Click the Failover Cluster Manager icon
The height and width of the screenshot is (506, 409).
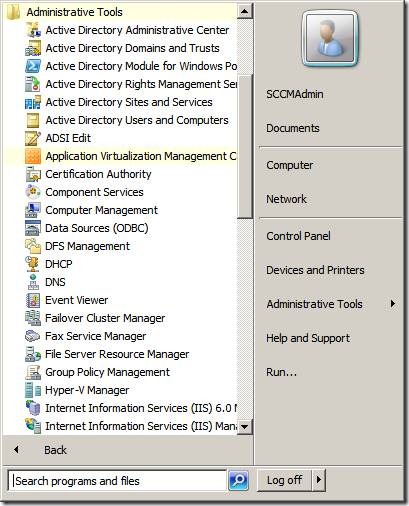click(x=33, y=318)
